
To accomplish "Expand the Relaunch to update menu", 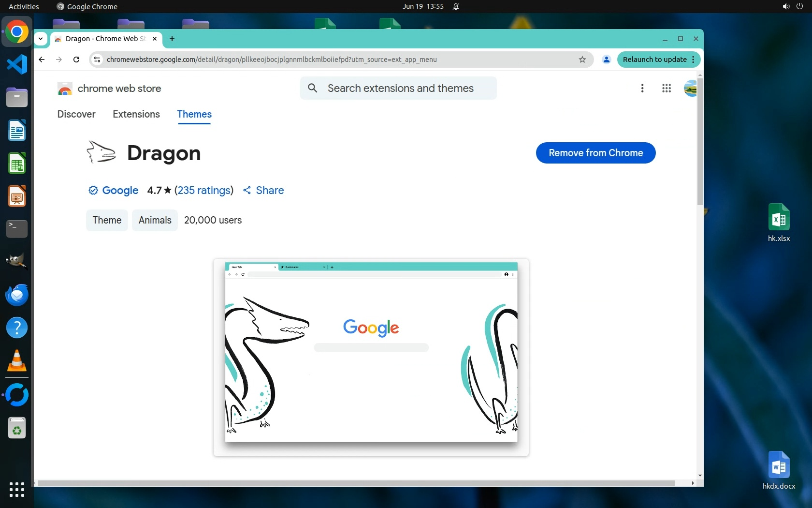I will pos(694,60).
